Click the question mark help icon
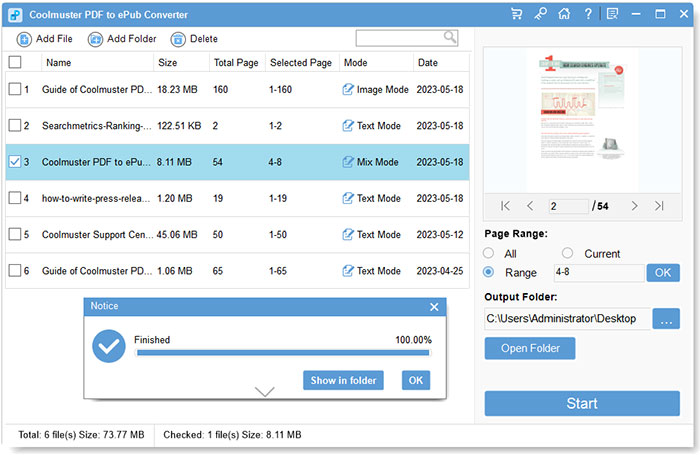This screenshot has height=455, width=700. point(588,14)
